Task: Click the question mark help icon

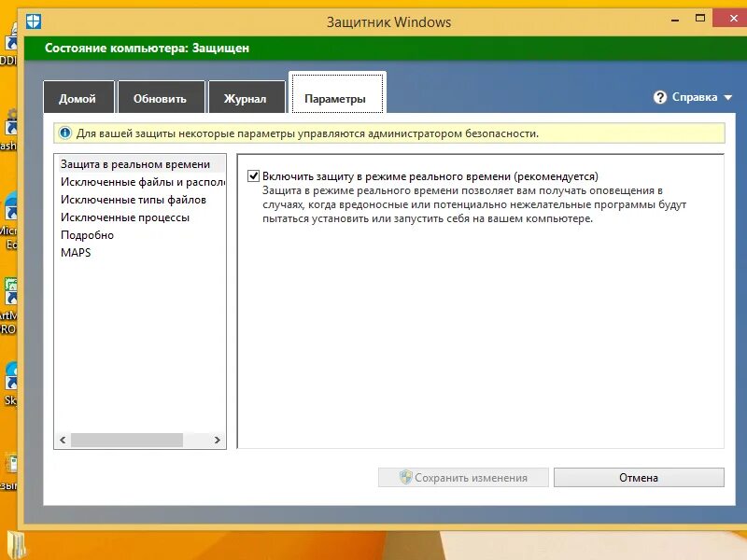Action: (660, 97)
